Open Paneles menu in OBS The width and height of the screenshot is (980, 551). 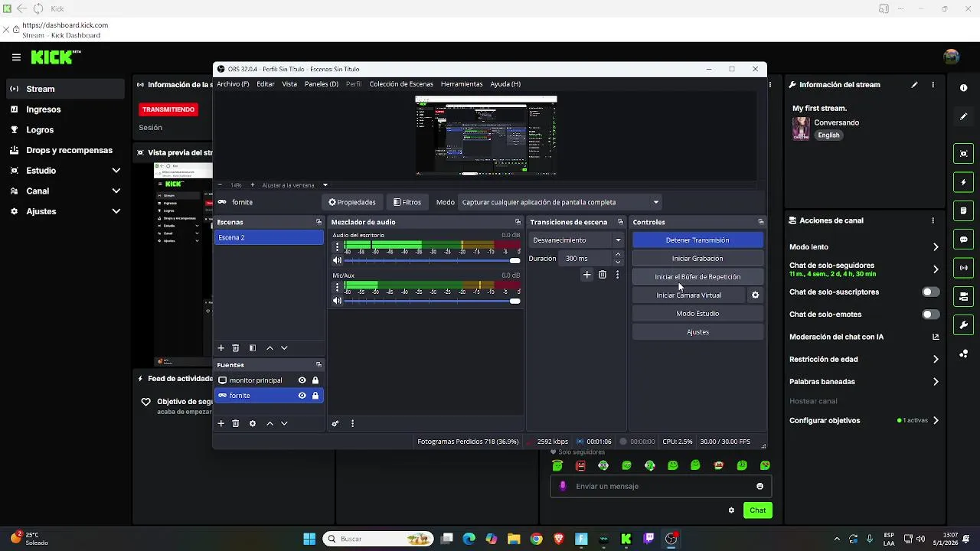(322, 84)
